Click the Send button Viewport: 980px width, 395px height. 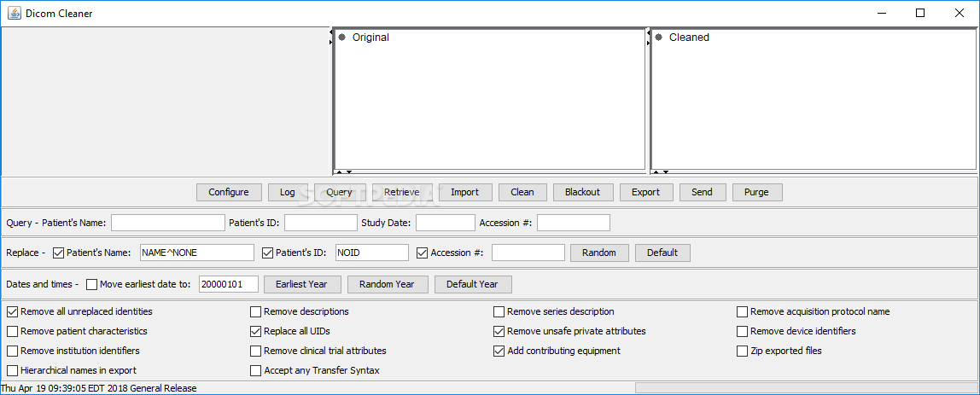(x=702, y=192)
